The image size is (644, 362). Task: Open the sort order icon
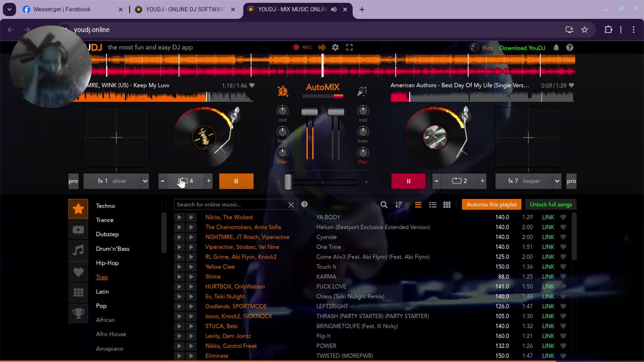(x=399, y=205)
